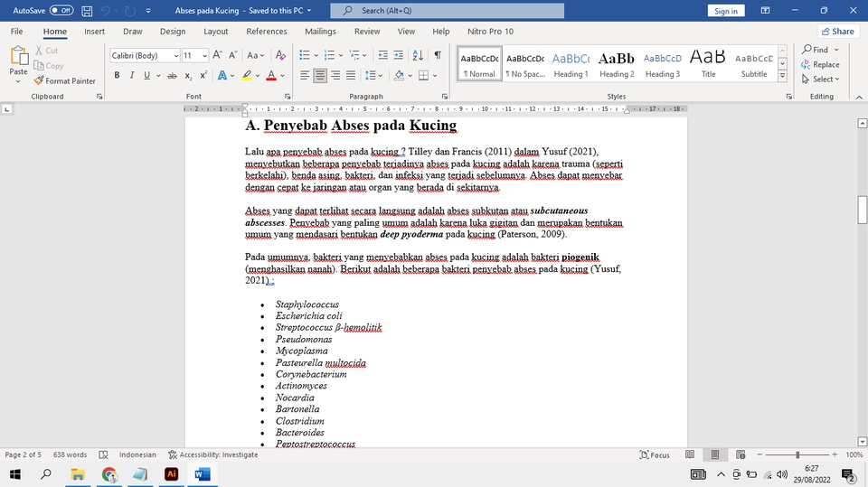Toggle Subscript formatting

[188, 75]
